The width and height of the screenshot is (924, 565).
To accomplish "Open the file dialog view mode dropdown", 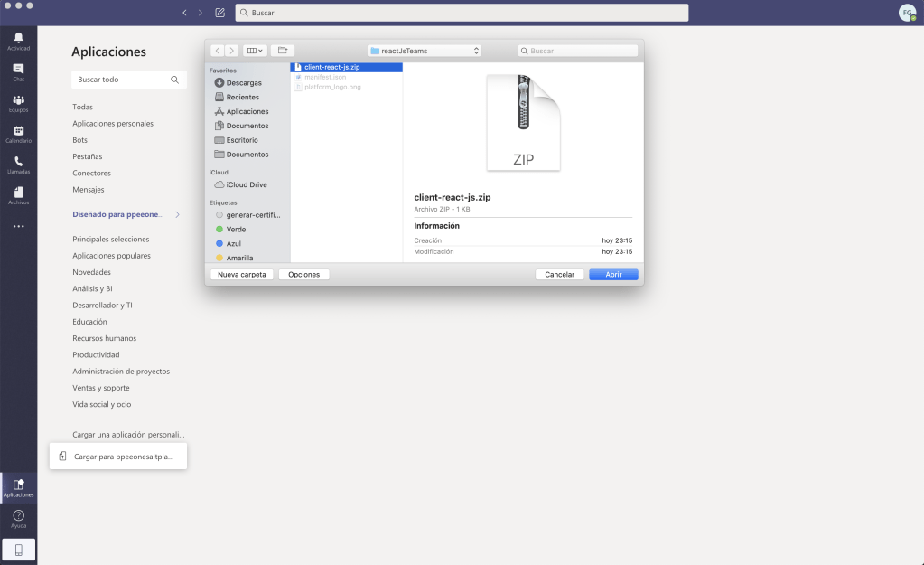I will click(255, 51).
